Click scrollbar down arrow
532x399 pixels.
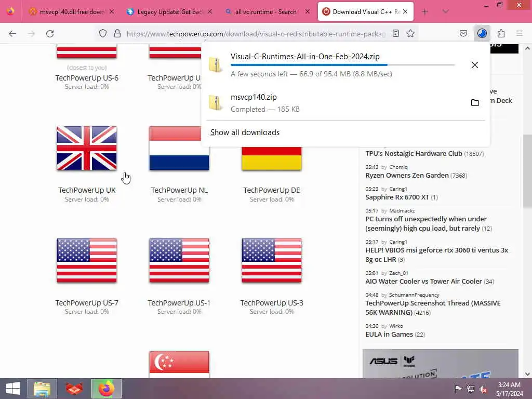point(527,374)
